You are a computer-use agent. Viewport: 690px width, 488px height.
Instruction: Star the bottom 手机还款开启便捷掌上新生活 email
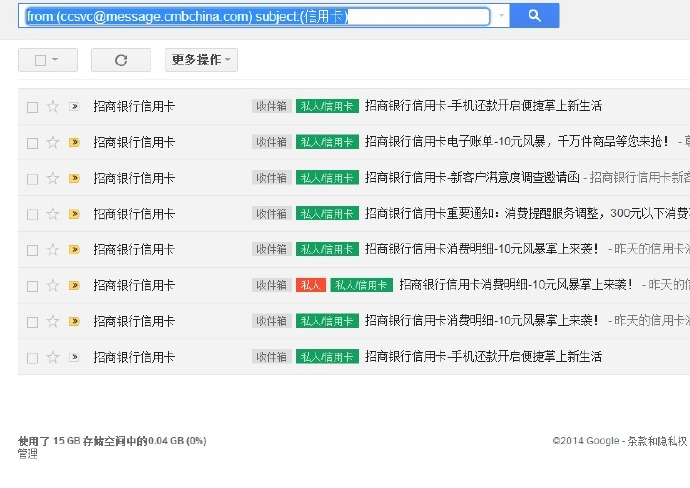coord(53,357)
